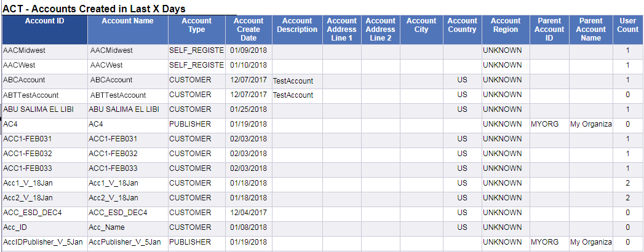Select the Account Region column header

[505, 25]
